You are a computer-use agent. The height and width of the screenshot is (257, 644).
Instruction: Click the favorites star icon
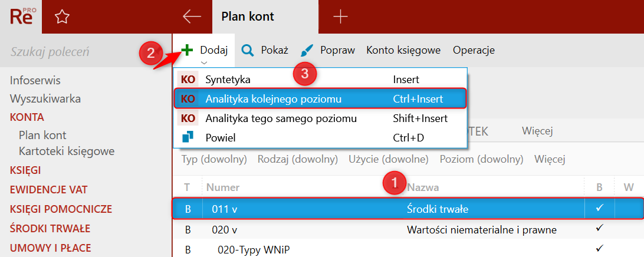coord(62,17)
